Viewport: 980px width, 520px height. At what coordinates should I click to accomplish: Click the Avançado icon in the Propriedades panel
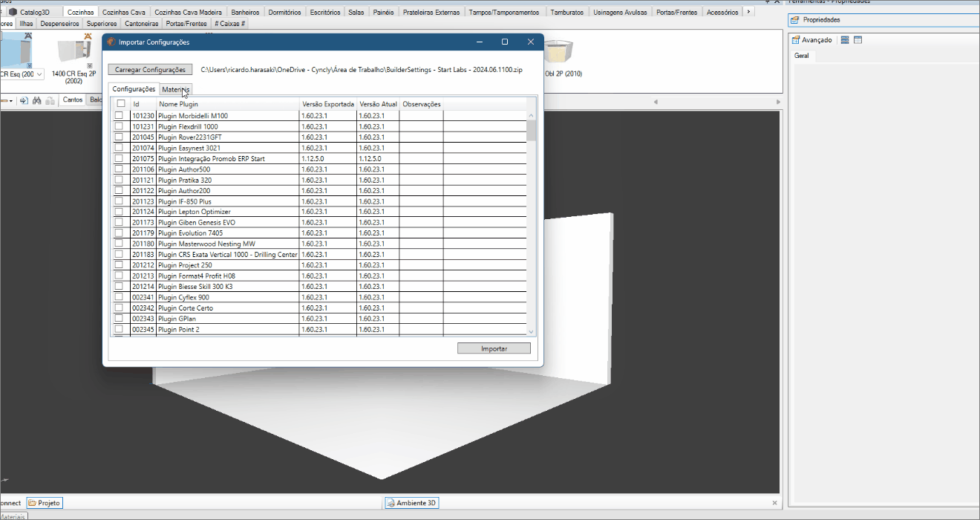coord(795,40)
